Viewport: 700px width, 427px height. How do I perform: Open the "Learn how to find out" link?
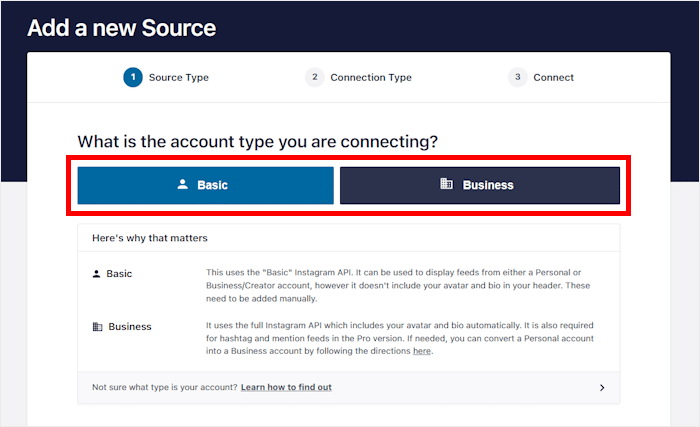point(286,387)
